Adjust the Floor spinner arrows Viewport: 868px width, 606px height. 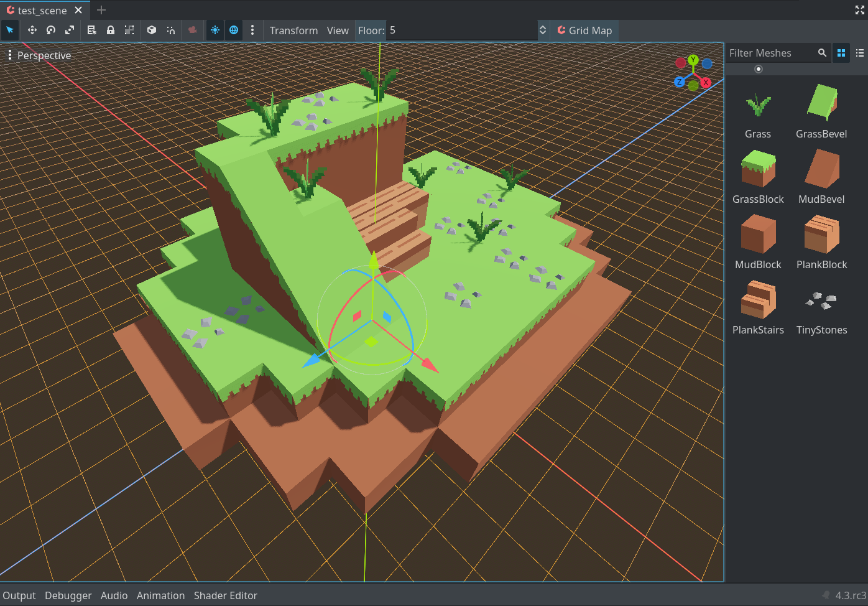[542, 30]
